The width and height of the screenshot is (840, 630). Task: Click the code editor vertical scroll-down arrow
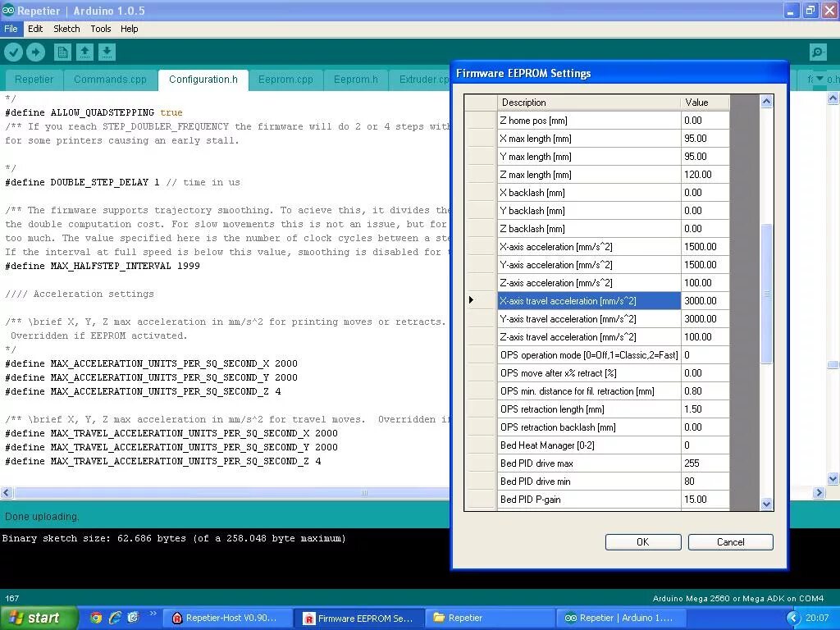coord(833,478)
